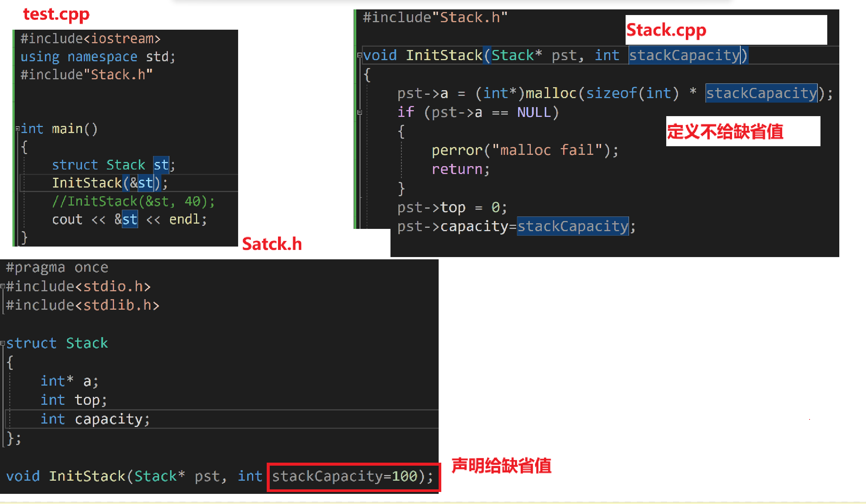The height and width of the screenshot is (504, 866).
Task: Click the #pragma once directive
Action: 57,268
